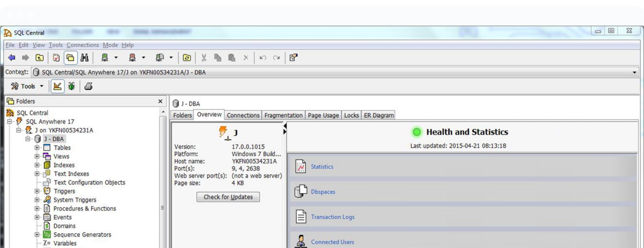Viewport: 644px width, 248px height.
Task: Click the red Disconnect computer icon
Action: [x=132, y=58]
